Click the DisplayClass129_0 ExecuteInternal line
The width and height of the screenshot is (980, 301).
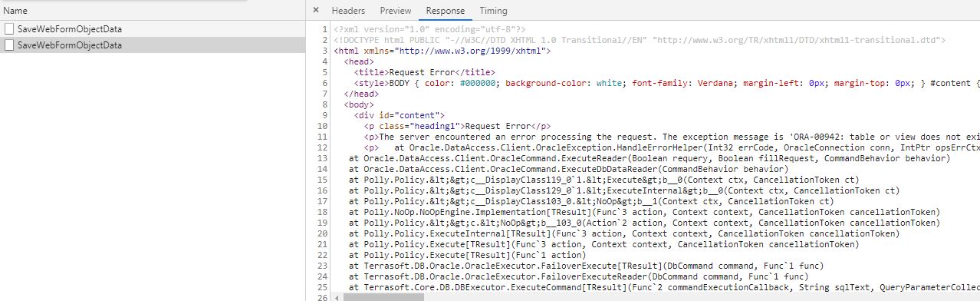[624, 190]
